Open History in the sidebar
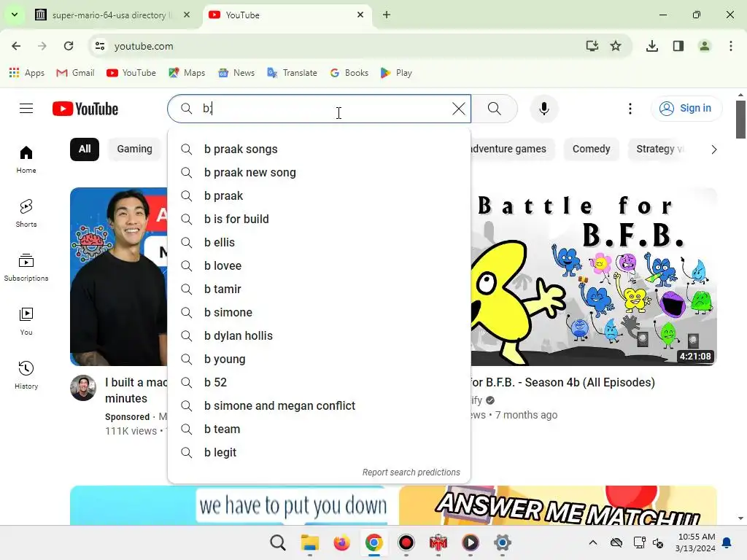 (x=26, y=376)
